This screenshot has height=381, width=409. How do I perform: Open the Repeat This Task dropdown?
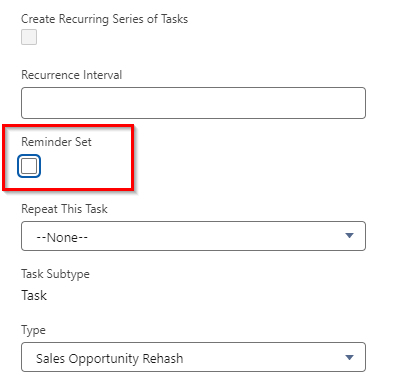coord(193,236)
